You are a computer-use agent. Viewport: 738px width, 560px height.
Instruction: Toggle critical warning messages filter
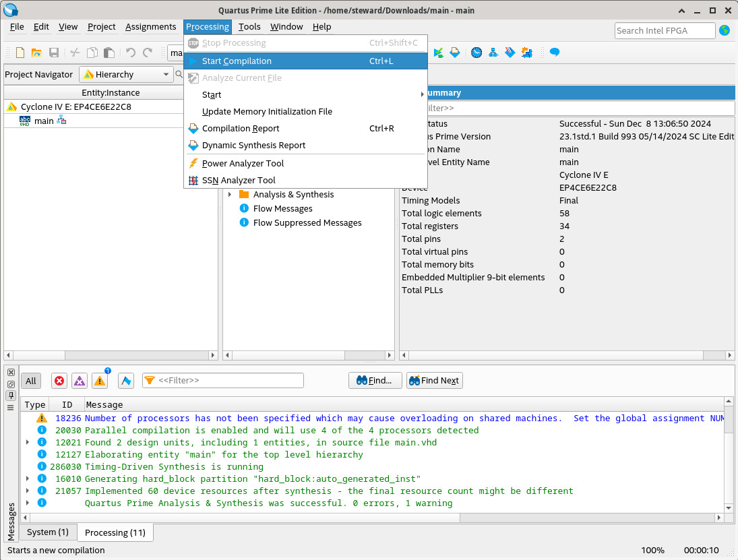80,381
